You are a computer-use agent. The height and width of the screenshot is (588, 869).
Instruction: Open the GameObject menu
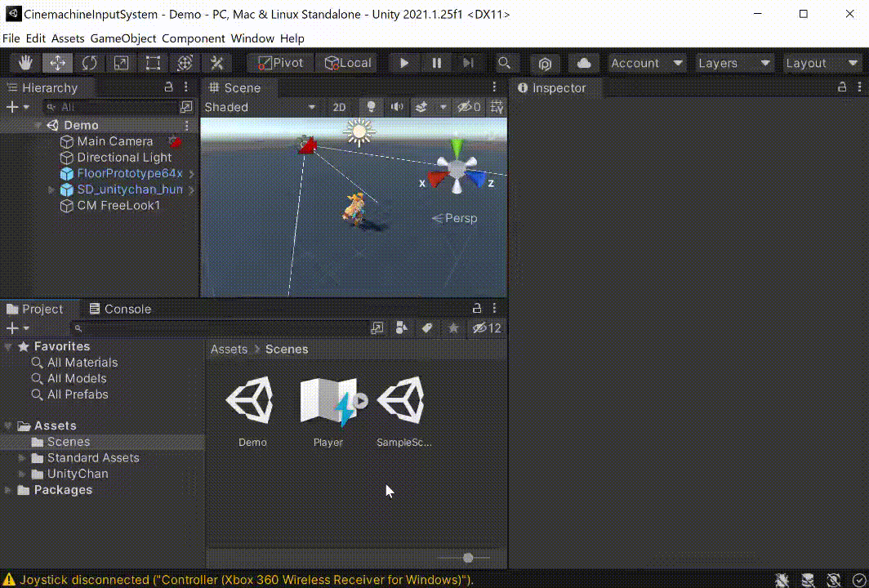tap(123, 38)
